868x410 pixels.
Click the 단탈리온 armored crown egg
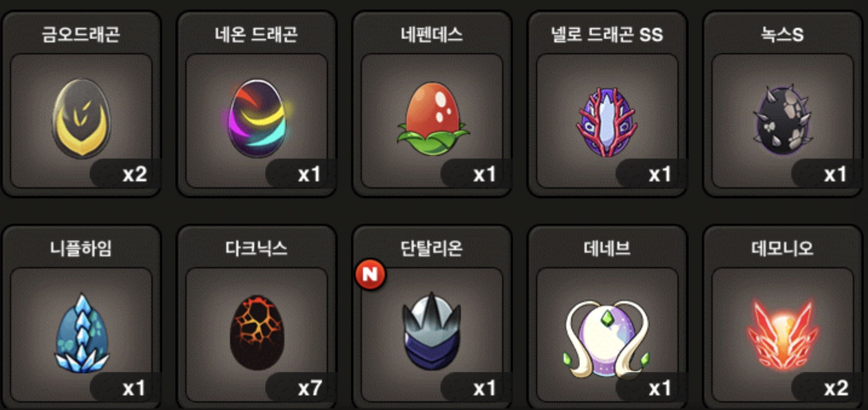coord(432,331)
